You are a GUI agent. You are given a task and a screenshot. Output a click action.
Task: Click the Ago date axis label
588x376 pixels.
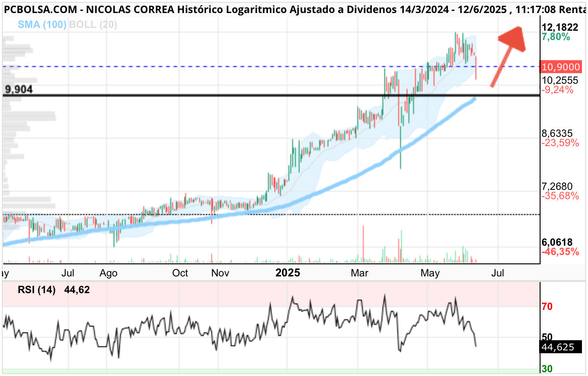[108, 273]
